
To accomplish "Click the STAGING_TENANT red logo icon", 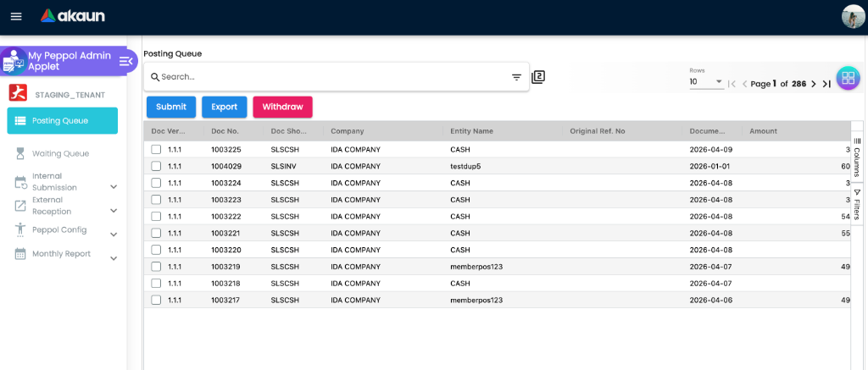I will click(18, 94).
